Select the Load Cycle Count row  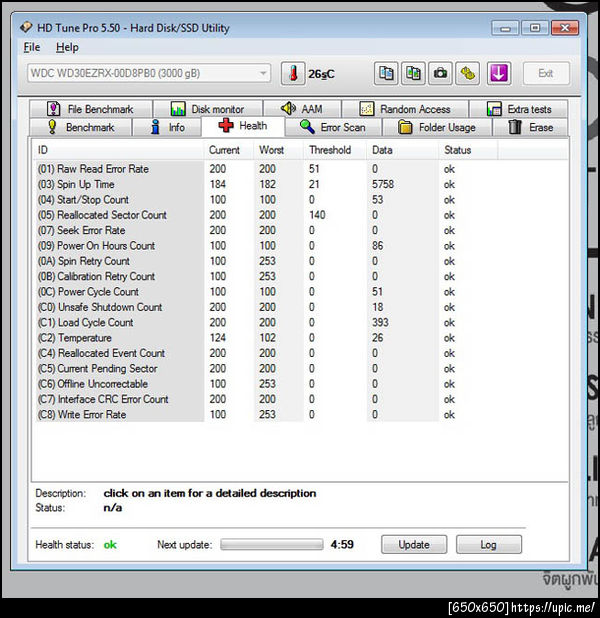pyautogui.click(x=266, y=322)
